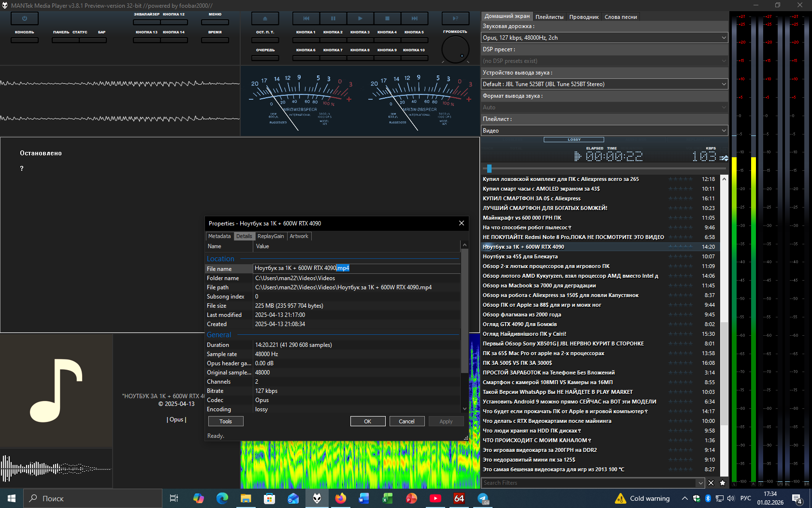Clear search filter with X icon
This screenshot has height=508, width=812.
pyautogui.click(x=711, y=483)
